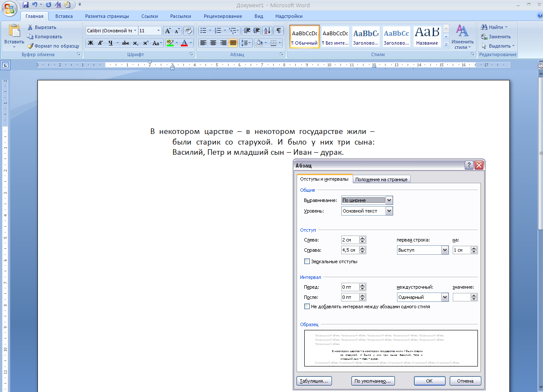Viewport: 543px width, 392px height.
Task: Apply strikethrough (abc) formatting
Action: (125, 43)
